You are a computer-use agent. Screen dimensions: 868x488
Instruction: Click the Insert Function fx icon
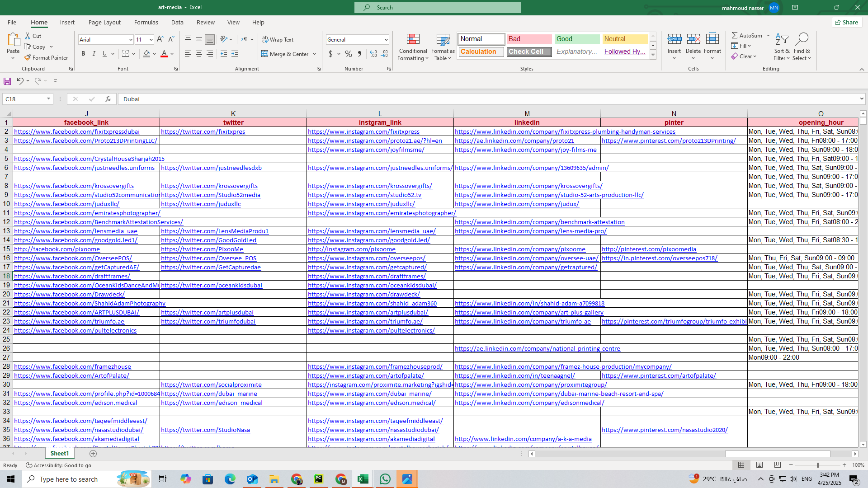point(108,99)
